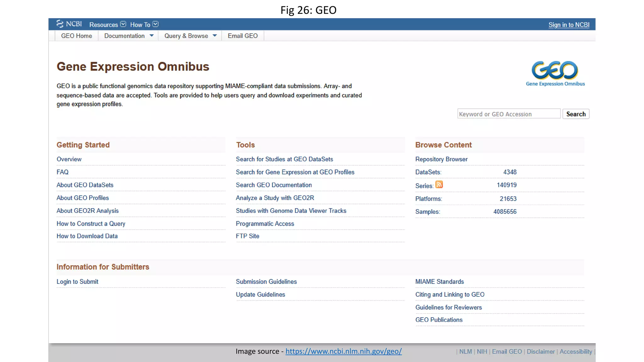This screenshot has width=644, height=362.
Task: Click the DataSets label link
Action: (428, 172)
